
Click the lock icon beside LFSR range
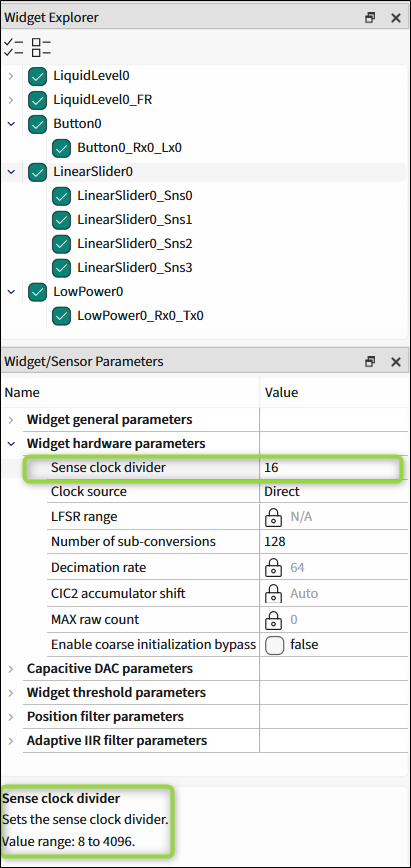[x=273, y=517]
